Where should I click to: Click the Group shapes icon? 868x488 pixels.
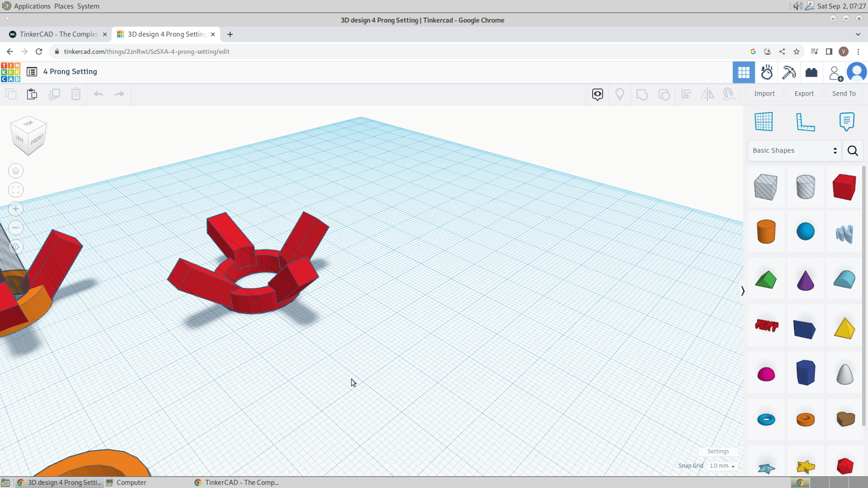(x=642, y=94)
